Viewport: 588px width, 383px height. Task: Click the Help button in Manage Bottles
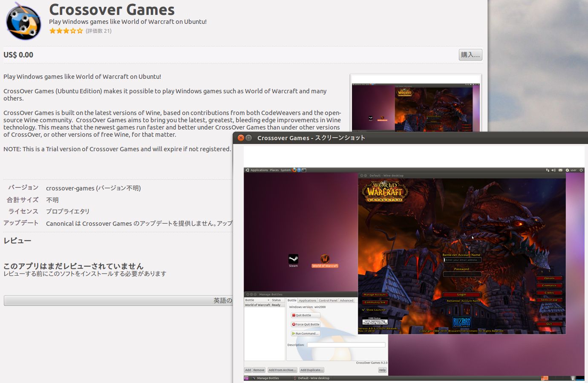[x=382, y=370]
